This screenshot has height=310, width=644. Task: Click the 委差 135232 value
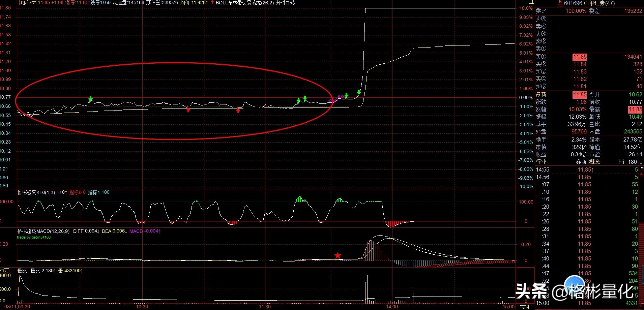coord(633,11)
